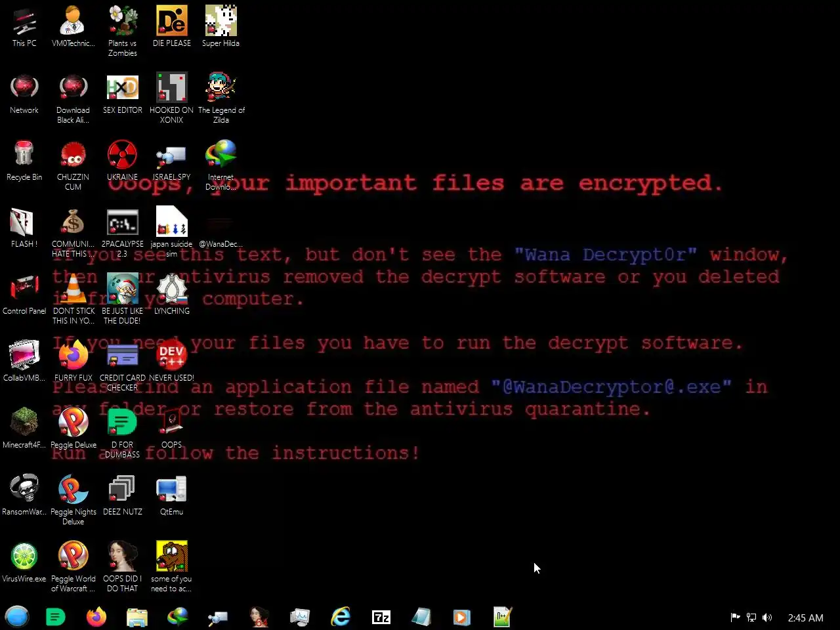Launch the Peggle Nights Deluxe shortcut

click(x=73, y=499)
